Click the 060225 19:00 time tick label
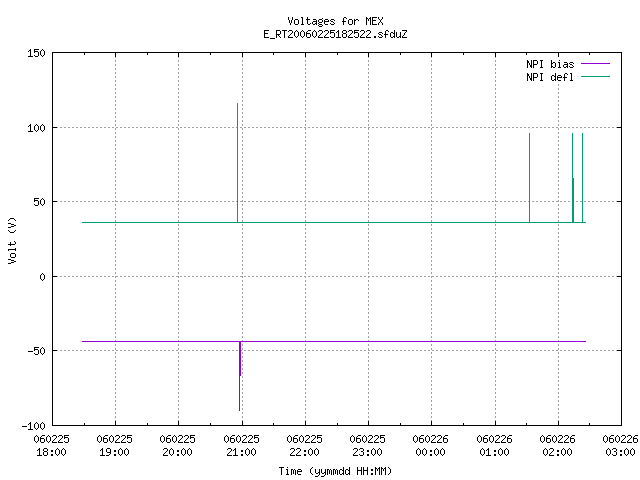 pos(115,446)
